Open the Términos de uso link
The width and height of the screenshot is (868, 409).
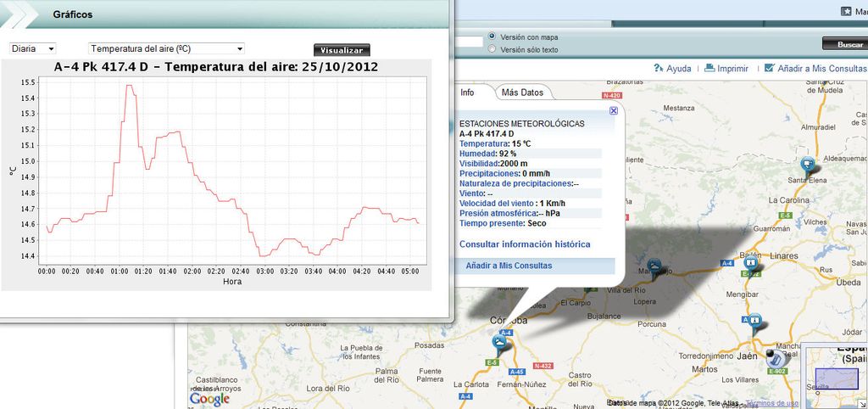pos(772,403)
